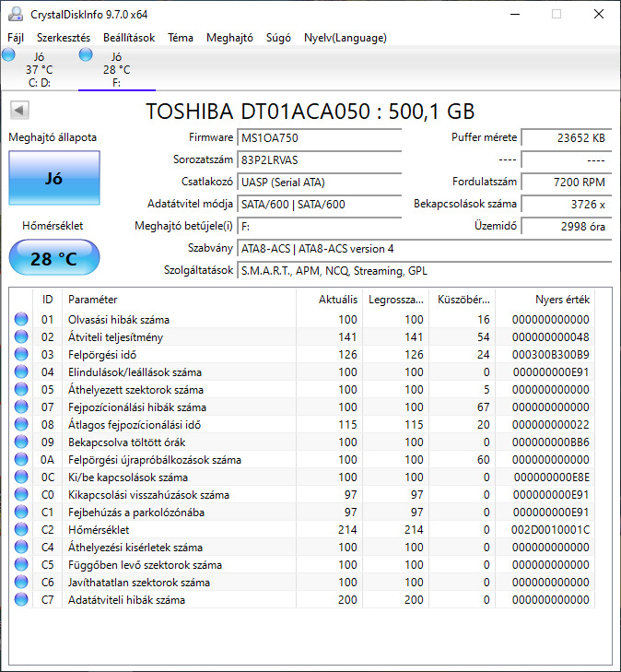Click the Küszöbér... column header
The width and height of the screenshot is (621, 672).
coord(463,300)
